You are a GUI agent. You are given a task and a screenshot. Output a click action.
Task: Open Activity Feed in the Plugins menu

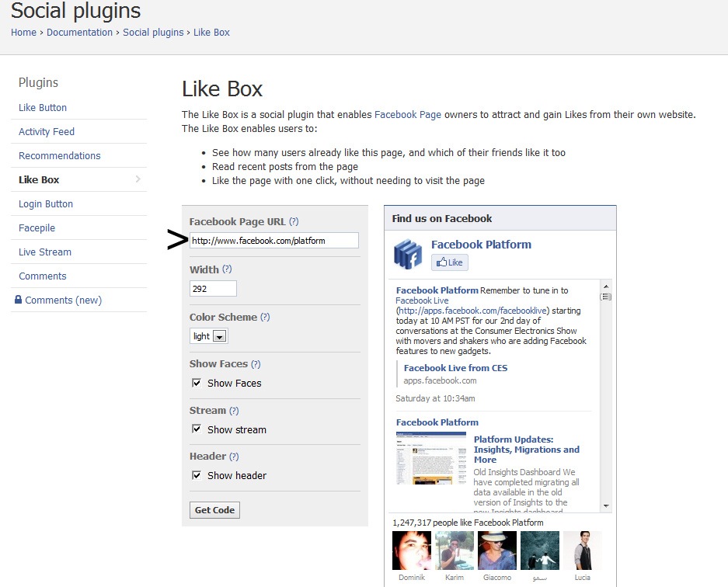[47, 132]
